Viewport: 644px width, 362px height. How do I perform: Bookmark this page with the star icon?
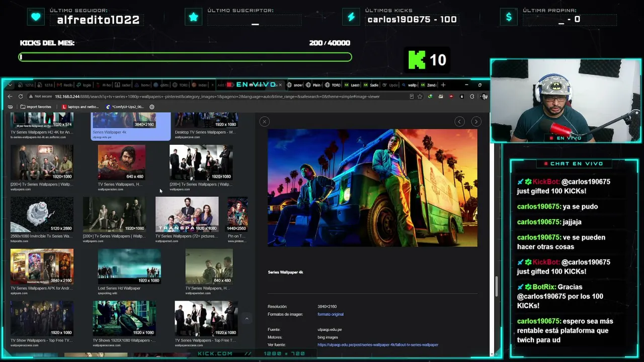(420, 97)
